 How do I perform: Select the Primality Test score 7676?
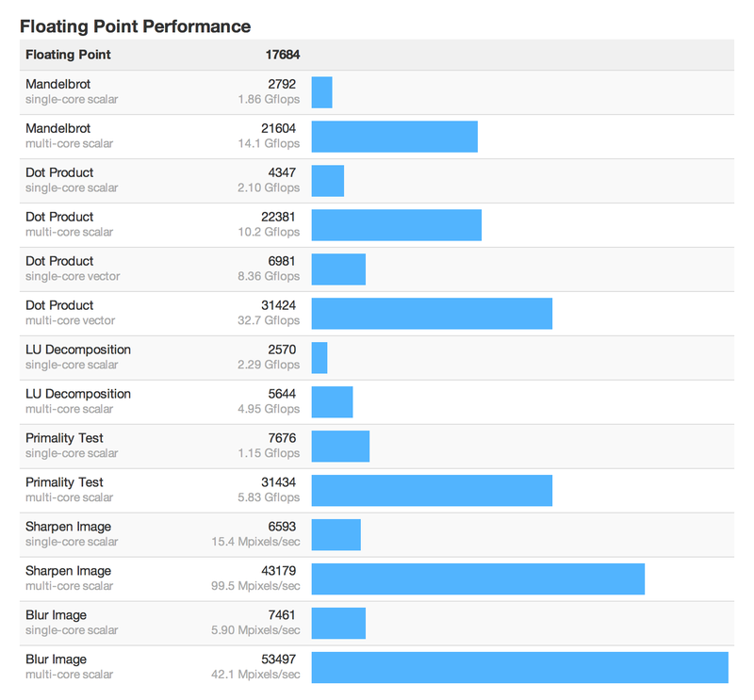click(282, 438)
